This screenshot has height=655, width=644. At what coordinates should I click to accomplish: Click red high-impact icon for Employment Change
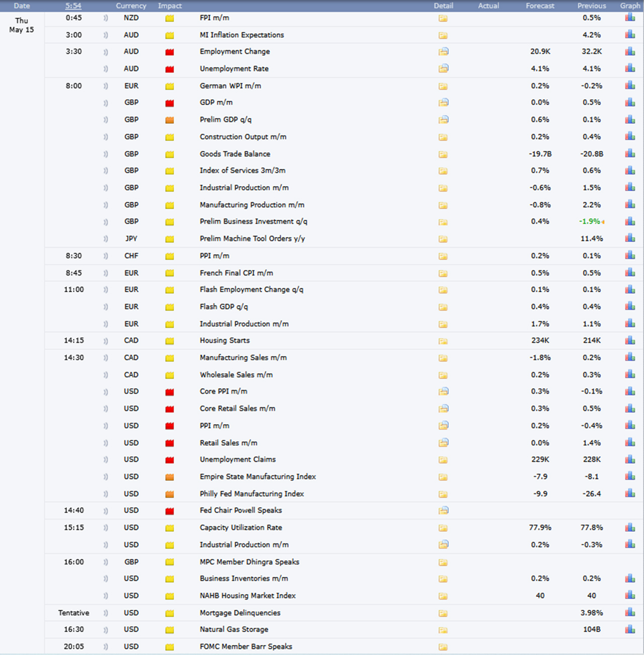pos(170,52)
